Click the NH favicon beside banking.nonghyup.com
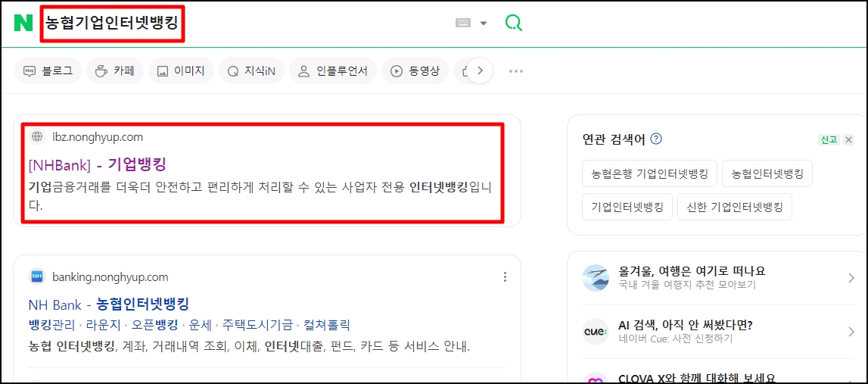 37,276
